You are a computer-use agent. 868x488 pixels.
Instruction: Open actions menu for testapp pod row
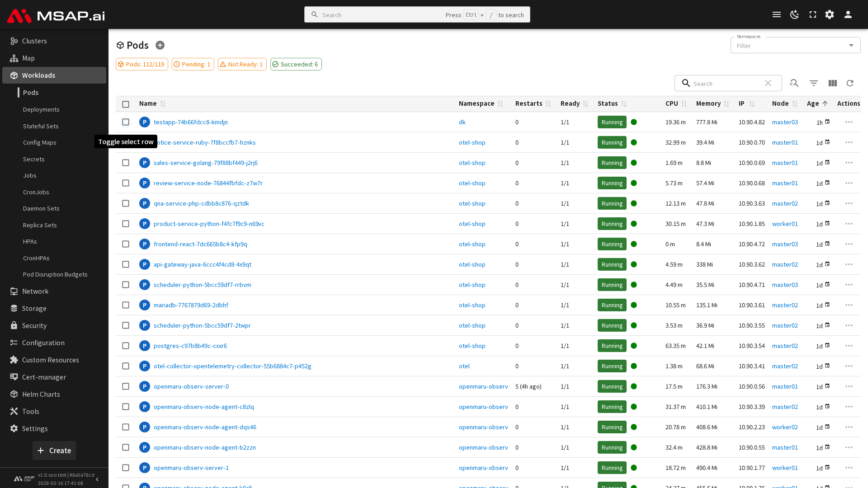[x=849, y=122]
